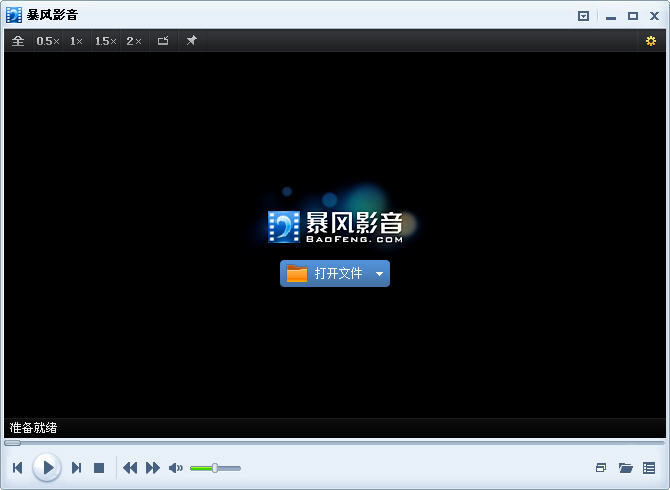The width and height of the screenshot is (670, 490).
Task: Close the 暴风影音 window
Action: pos(654,16)
